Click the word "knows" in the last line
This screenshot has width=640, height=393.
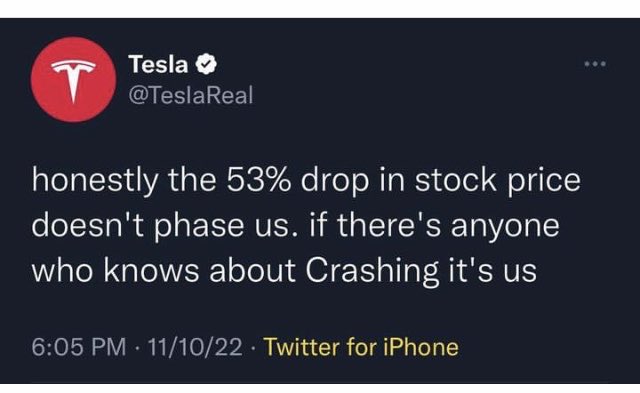tap(151, 270)
